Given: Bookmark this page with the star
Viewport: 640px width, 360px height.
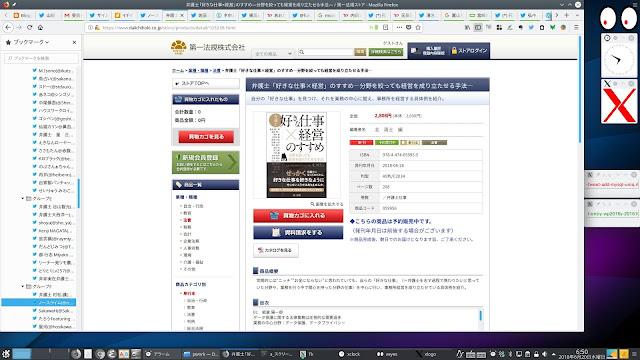Looking at the screenshot, I should [x=418, y=27].
